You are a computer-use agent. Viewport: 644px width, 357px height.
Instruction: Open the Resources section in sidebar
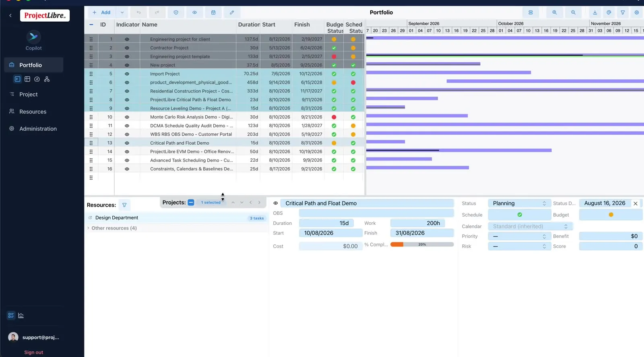(x=34, y=112)
